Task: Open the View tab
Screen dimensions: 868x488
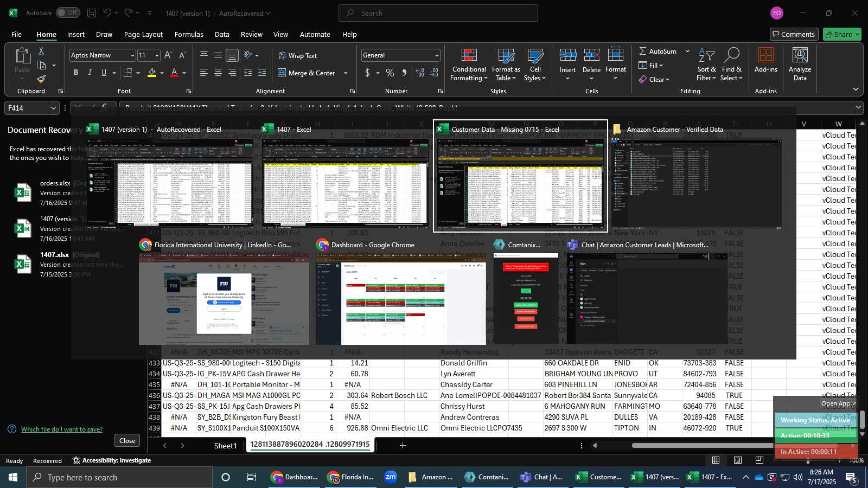Action: [280, 34]
